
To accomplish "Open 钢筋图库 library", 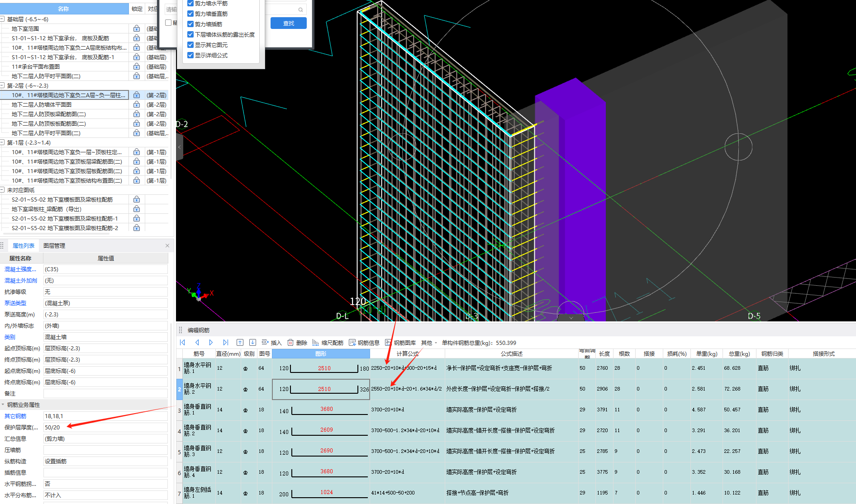I will click(x=400, y=343).
